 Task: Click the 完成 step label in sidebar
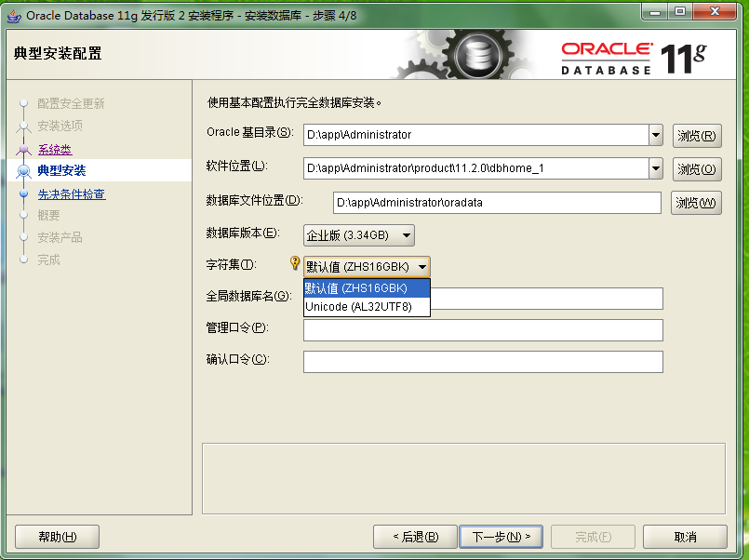pyautogui.click(x=48, y=260)
